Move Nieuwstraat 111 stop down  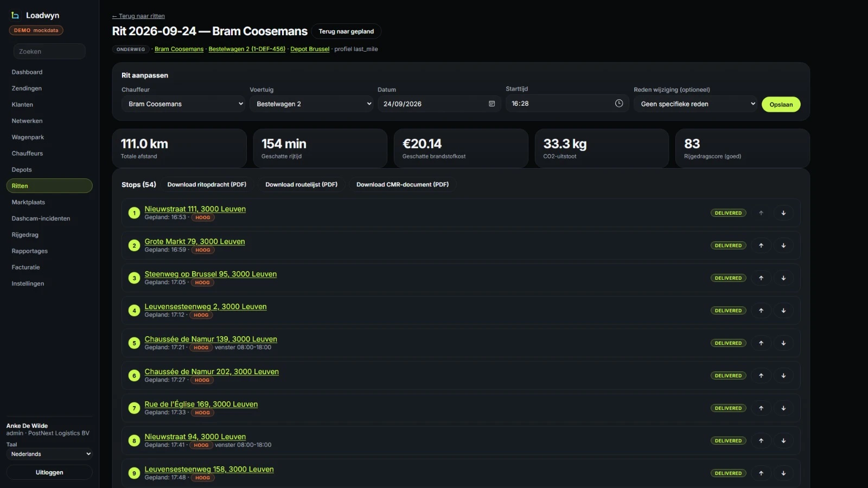[783, 213]
